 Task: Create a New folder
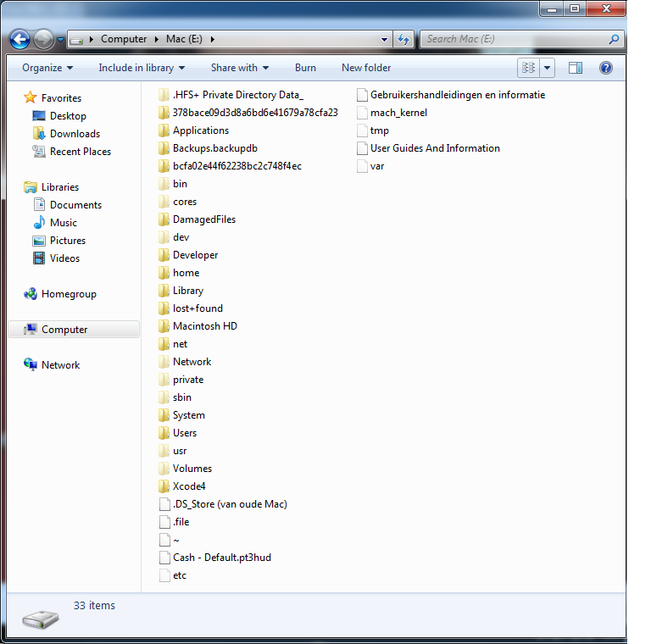(x=366, y=68)
